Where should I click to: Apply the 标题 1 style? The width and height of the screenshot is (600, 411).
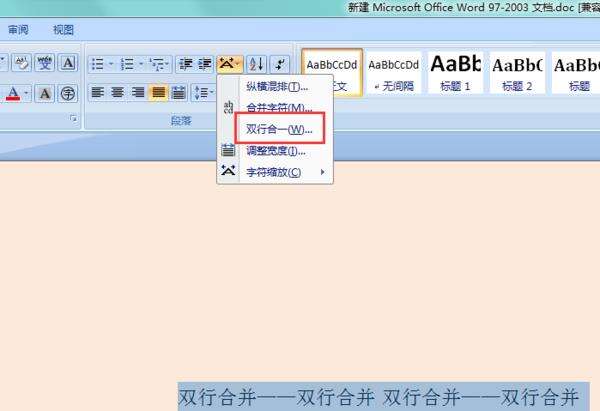[455, 73]
